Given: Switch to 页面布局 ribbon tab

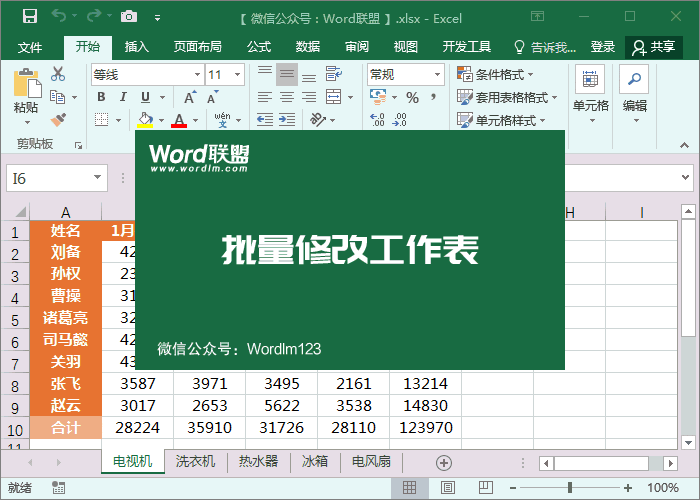Looking at the screenshot, I should [x=197, y=46].
